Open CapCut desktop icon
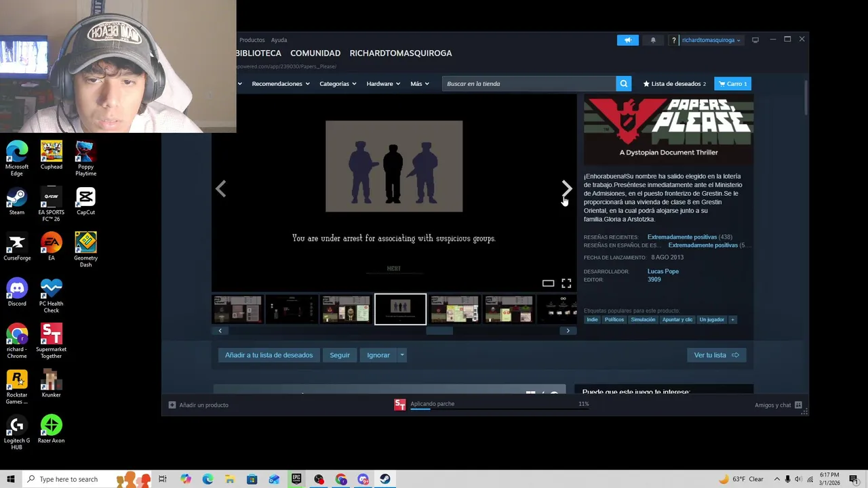The width and height of the screenshot is (868, 488). click(x=85, y=201)
